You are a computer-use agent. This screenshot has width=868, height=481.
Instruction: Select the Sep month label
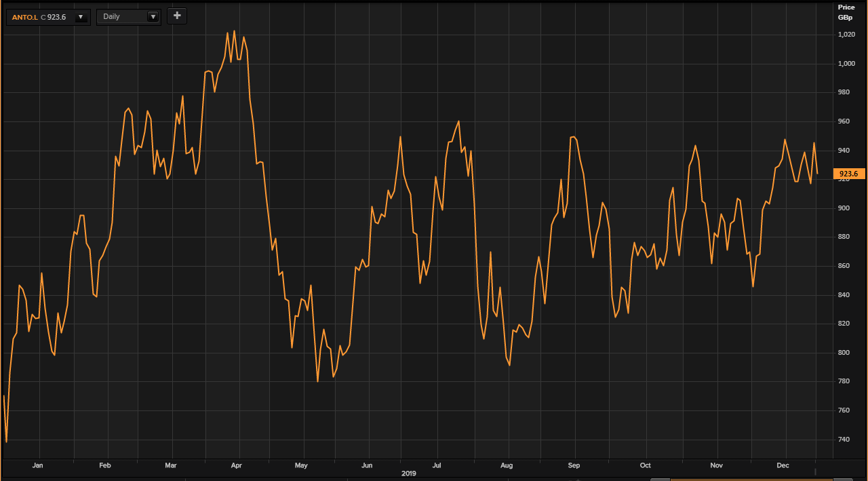coord(574,465)
